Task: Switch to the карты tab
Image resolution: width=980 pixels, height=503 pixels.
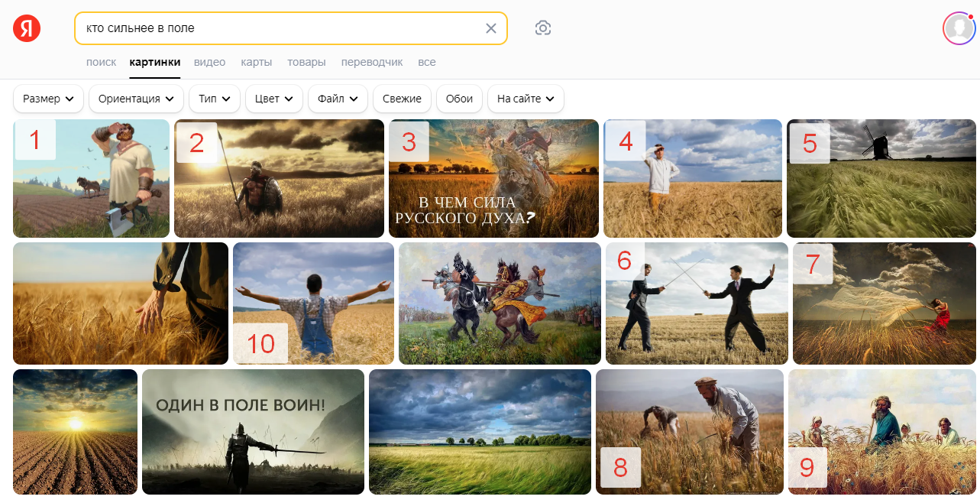Action: click(256, 62)
